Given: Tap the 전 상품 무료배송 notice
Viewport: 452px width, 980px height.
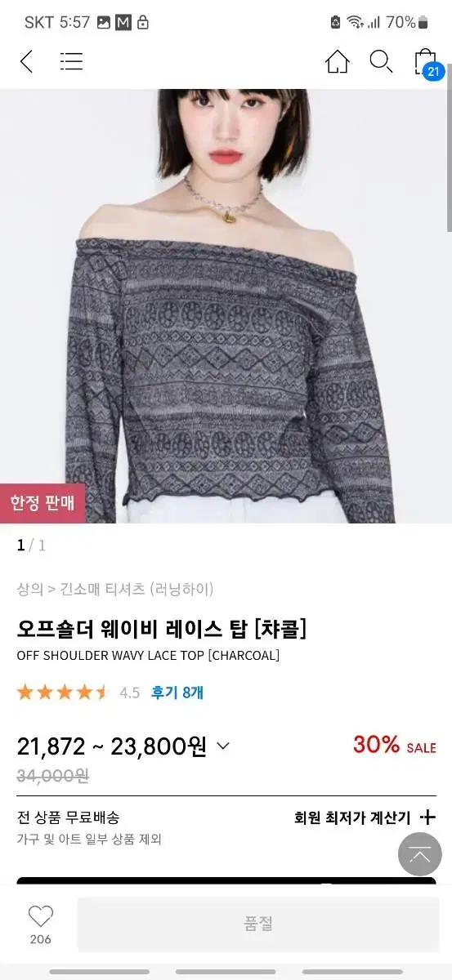Looking at the screenshot, I should pos(69,817).
